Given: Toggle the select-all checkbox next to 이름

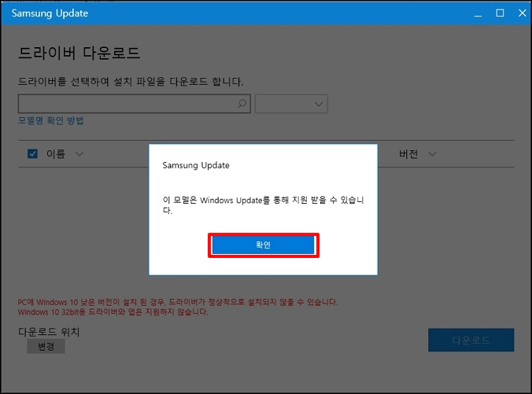Looking at the screenshot, I should pyautogui.click(x=32, y=154).
